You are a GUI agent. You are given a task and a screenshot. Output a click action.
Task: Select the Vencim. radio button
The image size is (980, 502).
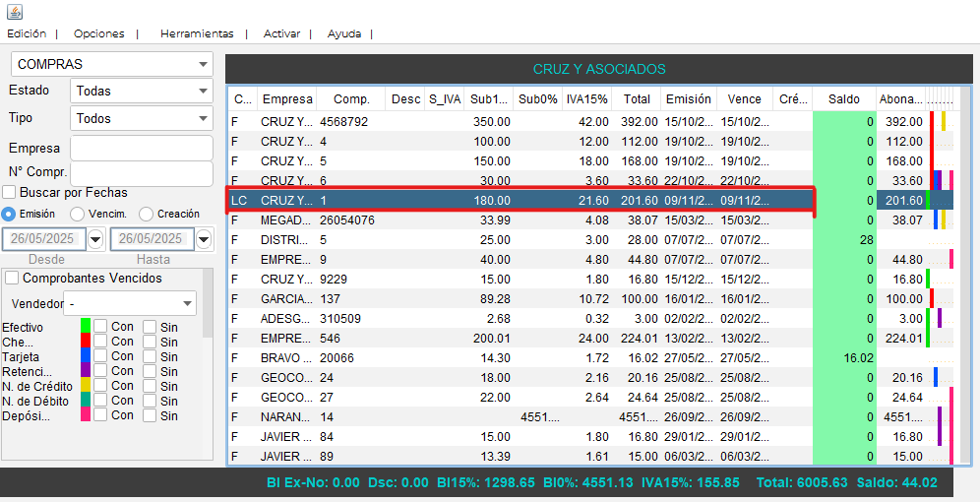(77, 214)
